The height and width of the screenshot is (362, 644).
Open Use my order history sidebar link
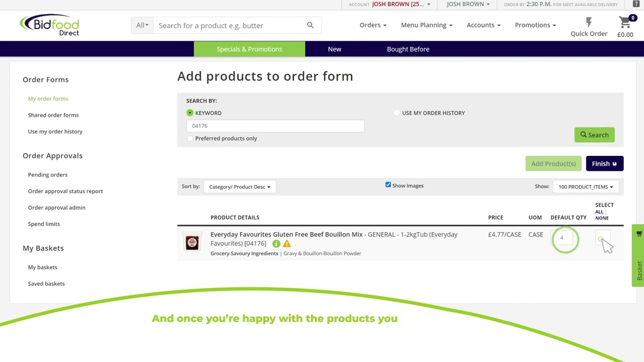55,131
